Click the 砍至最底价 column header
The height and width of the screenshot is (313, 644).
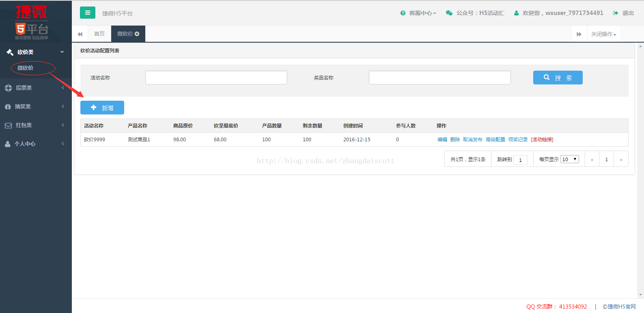(226, 126)
